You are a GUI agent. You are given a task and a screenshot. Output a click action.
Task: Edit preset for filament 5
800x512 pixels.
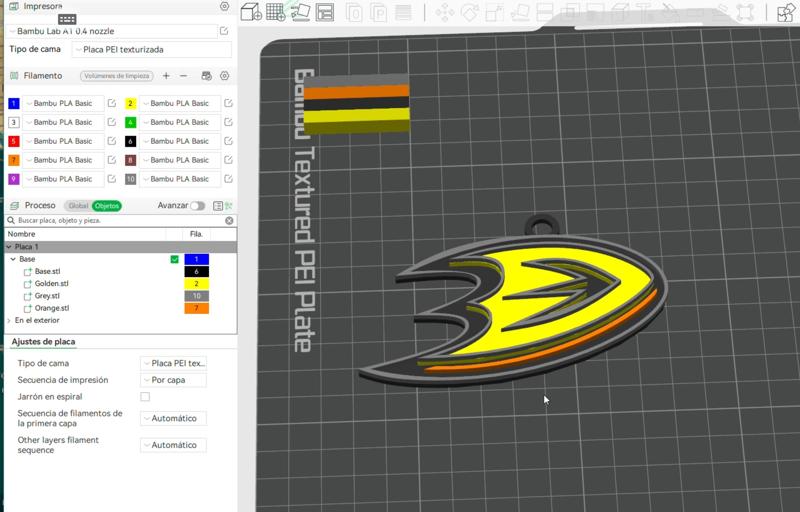112,141
